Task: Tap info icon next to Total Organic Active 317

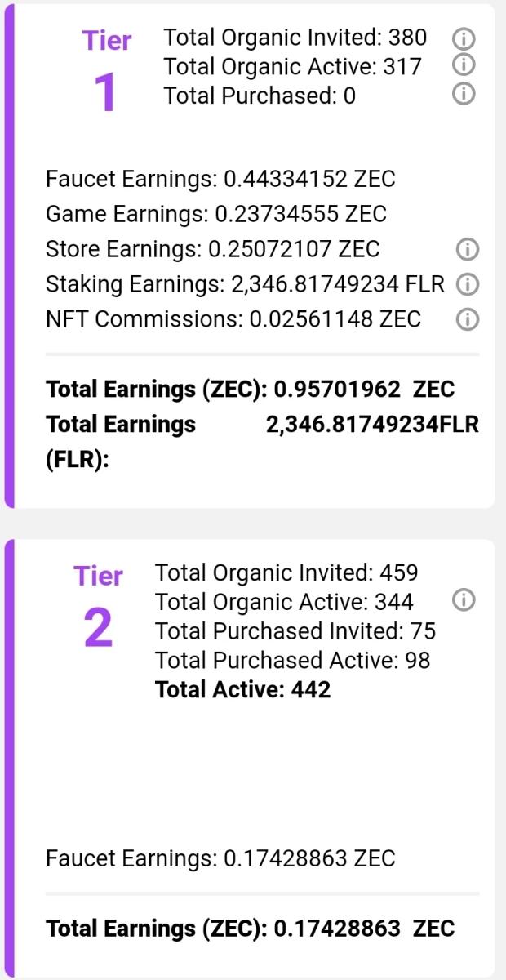Action: (x=464, y=64)
